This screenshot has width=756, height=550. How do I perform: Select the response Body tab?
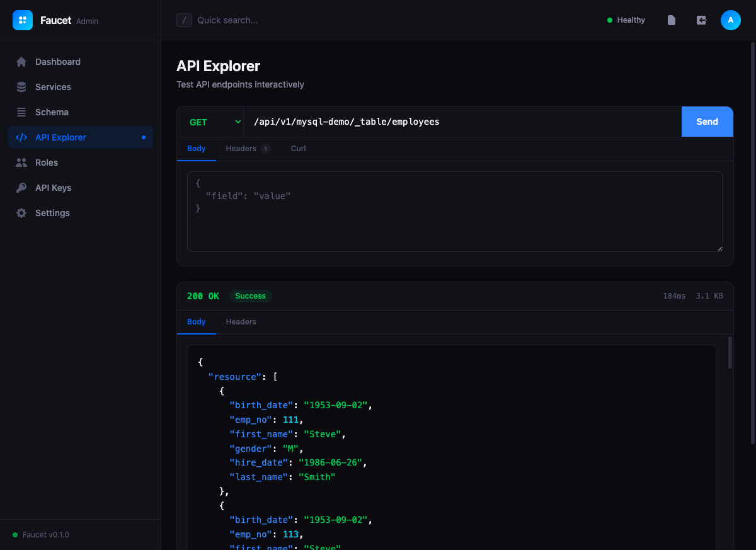tap(197, 322)
